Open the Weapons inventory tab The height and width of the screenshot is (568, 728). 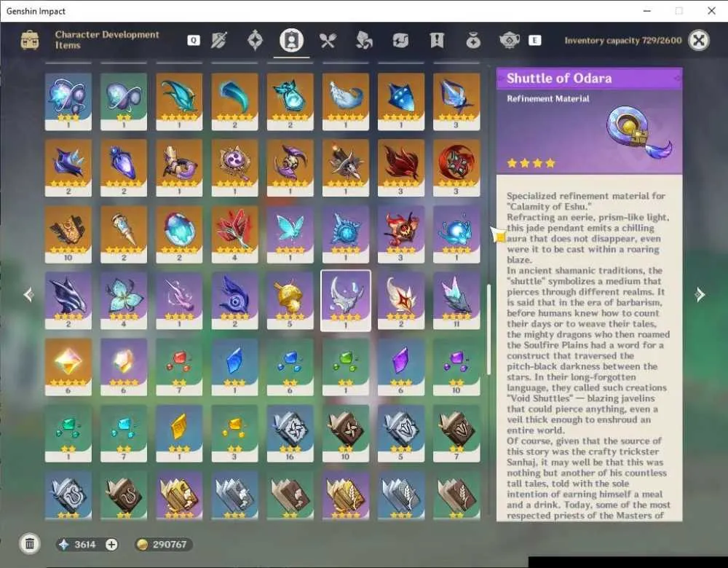[218, 40]
